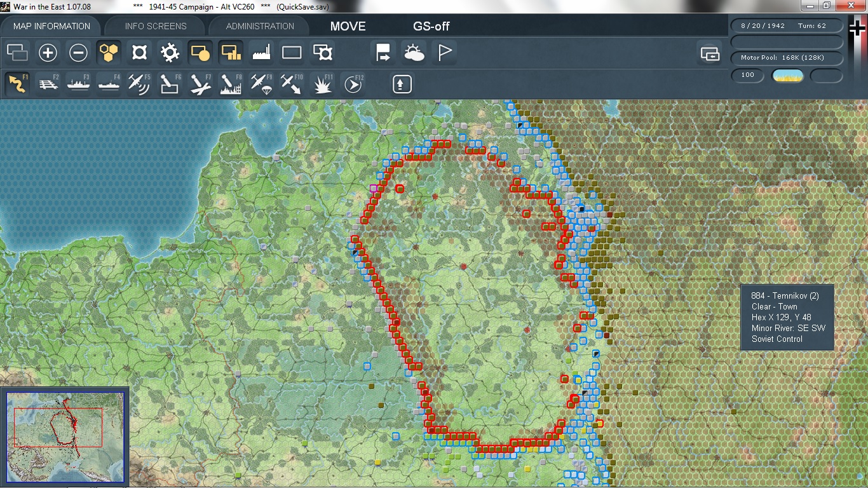
Task: Zoom in with the plus icon
Action: coord(48,53)
